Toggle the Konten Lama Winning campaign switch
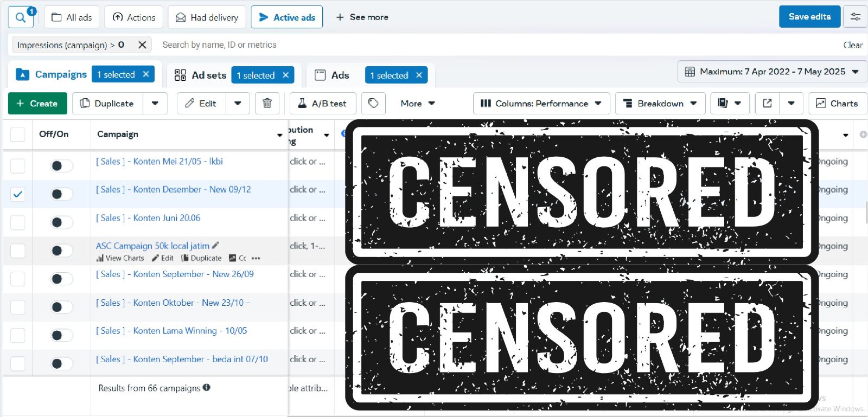Screen dimensions: 868x417 point(61,335)
